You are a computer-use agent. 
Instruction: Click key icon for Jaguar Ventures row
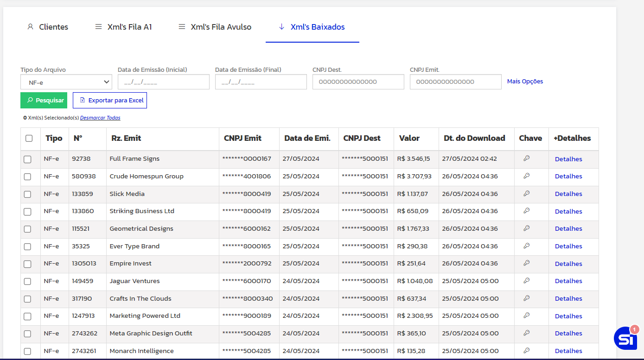point(526,281)
